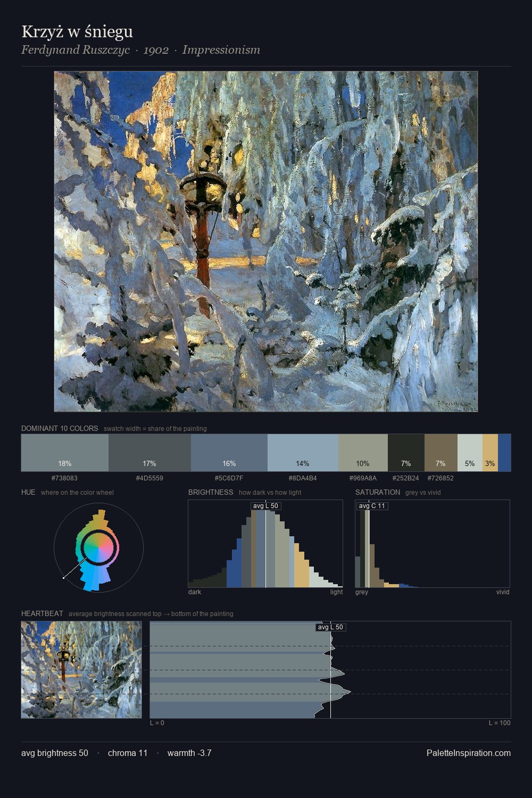Click the 'SATURATION' section heading
532x798 pixels.
[x=378, y=492]
